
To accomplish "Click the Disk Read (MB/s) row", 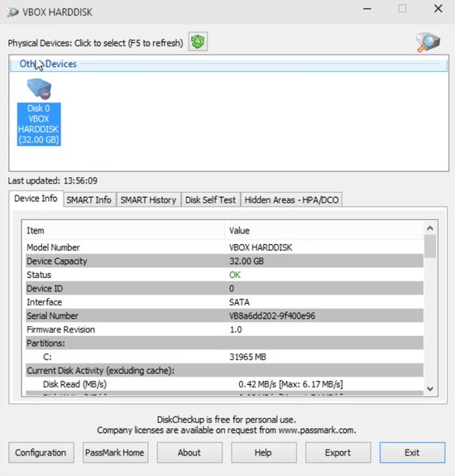I will [224, 384].
